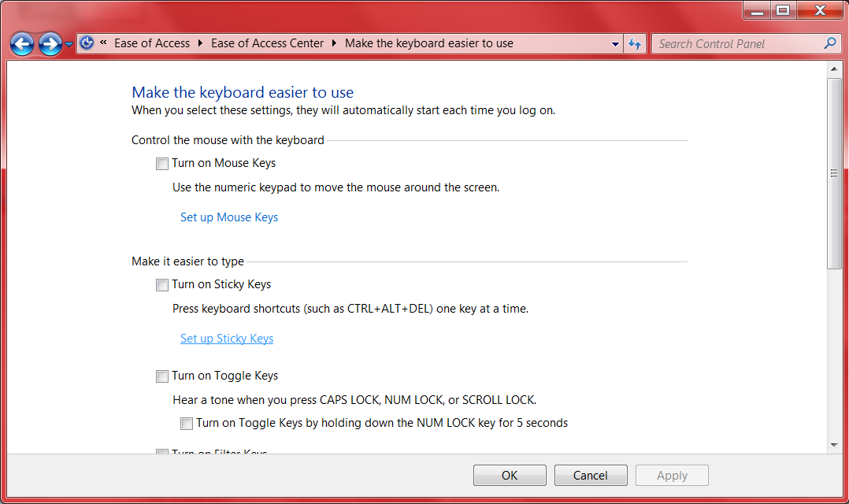Enable the Turn on Sticky Keys checkbox

pyautogui.click(x=162, y=285)
